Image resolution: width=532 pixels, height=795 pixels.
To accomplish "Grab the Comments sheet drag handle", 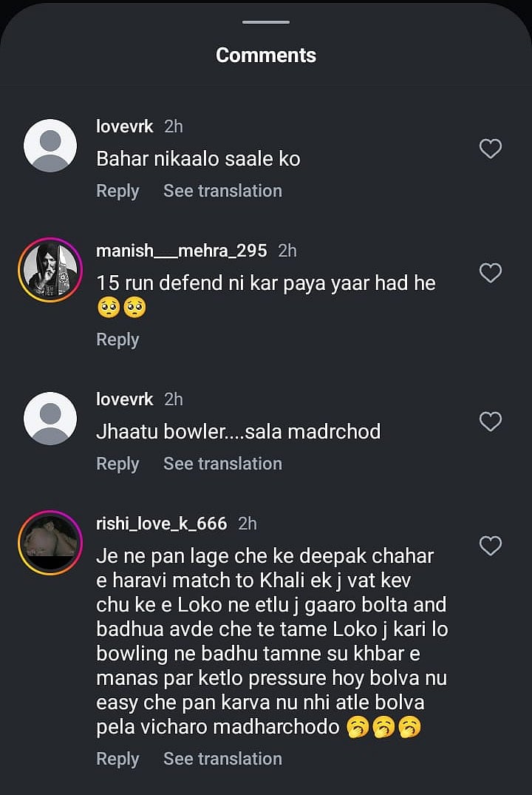I will (266, 22).
